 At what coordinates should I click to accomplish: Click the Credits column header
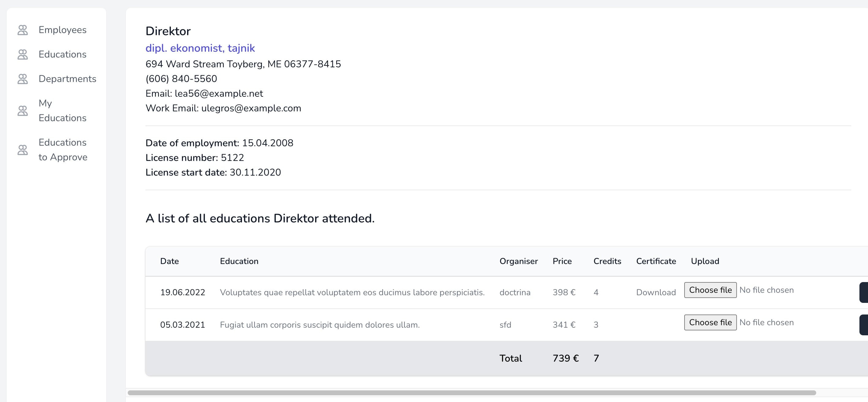click(607, 261)
